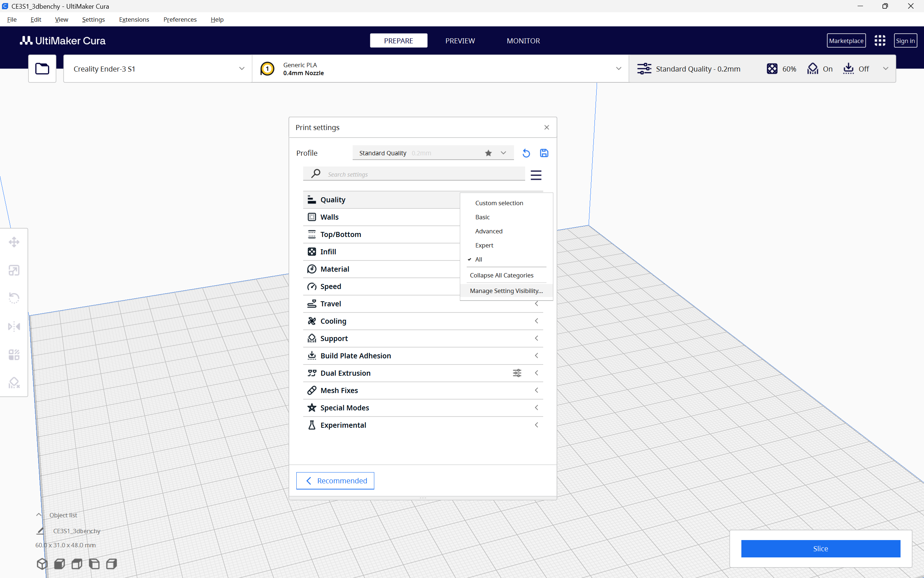Click the print settings sliders icon
Viewport: 924px width, 578px height.
(644, 69)
